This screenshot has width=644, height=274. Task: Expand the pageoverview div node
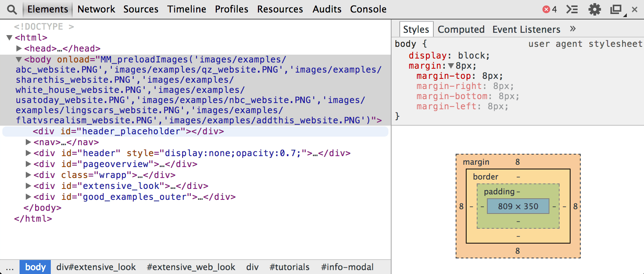tap(28, 164)
